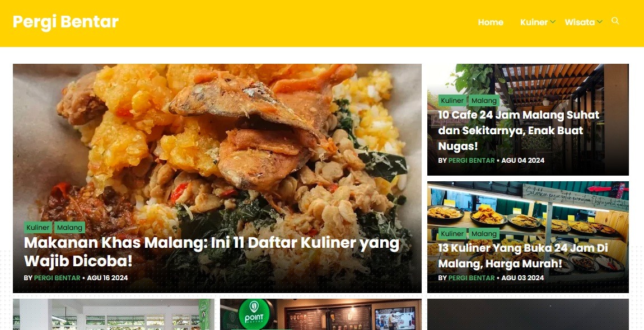Expand the Kuliner dropdown chevron
The width and height of the screenshot is (644, 330).
553,22
